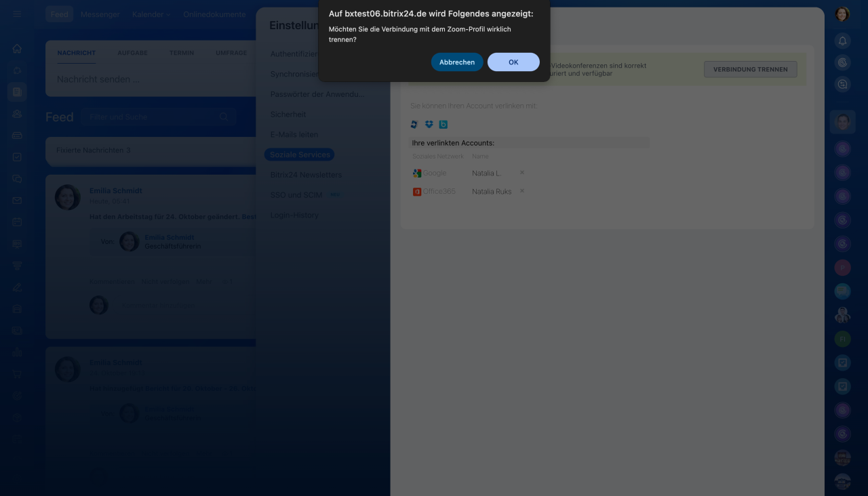Open the people icon in the left sidebar
Image resolution: width=868 pixels, height=496 pixels.
[x=17, y=114]
